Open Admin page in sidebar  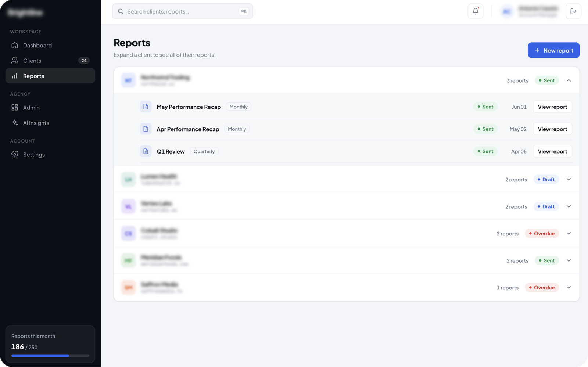pos(50,108)
